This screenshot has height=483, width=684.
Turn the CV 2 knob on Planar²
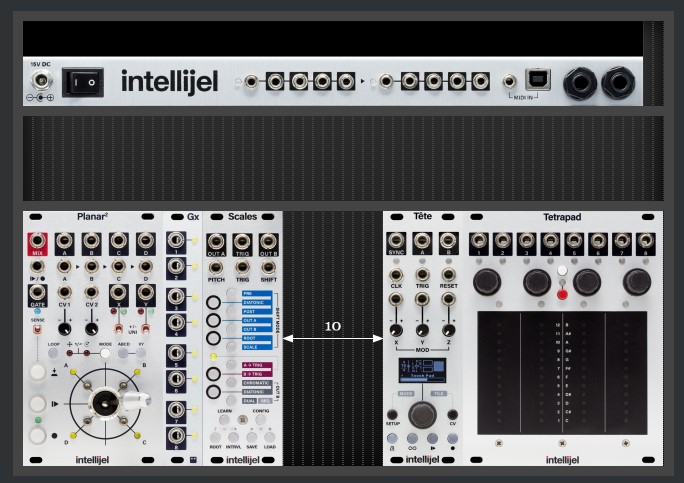[x=91, y=328]
